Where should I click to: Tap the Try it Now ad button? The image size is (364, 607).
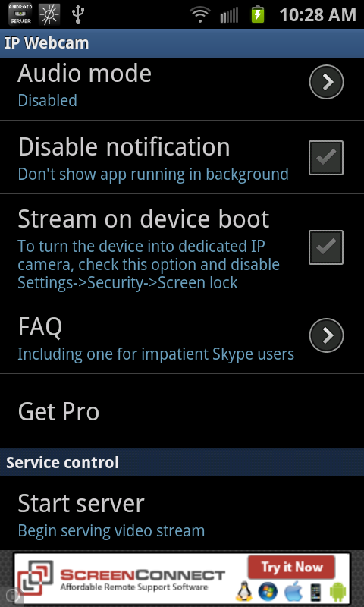pos(292,568)
